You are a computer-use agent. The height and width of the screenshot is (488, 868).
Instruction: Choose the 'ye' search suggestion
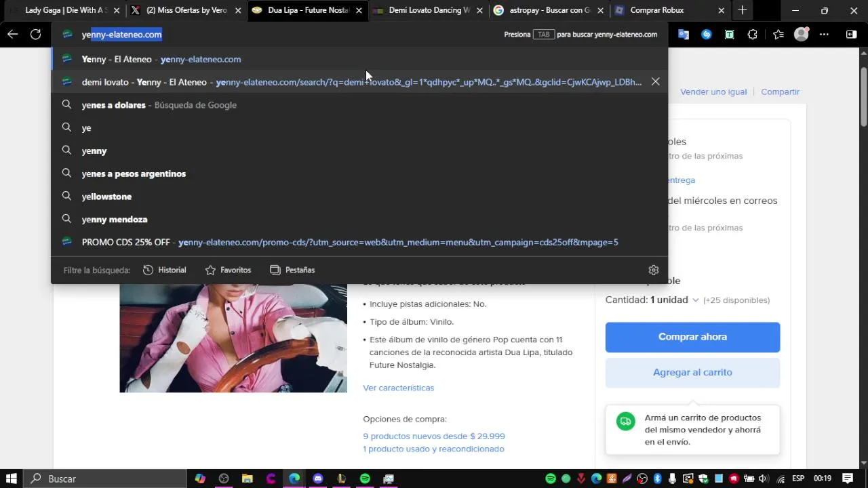coord(359,128)
